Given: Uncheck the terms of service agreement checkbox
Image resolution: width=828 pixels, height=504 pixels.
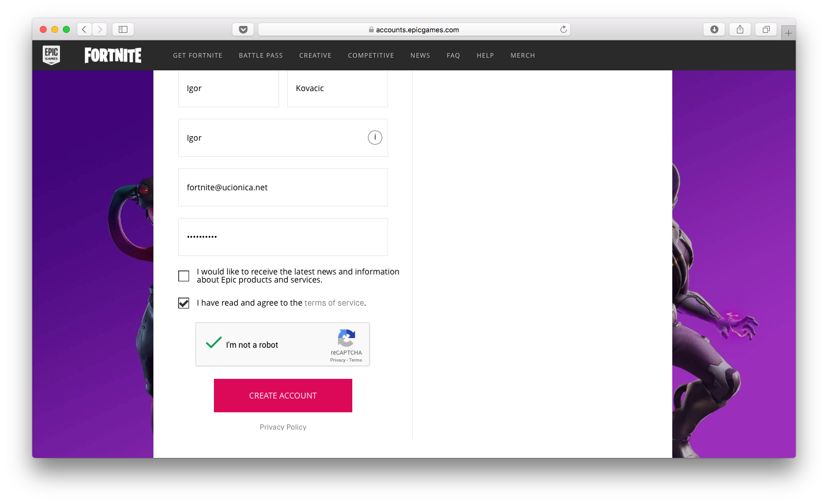Looking at the screenshot, I should click(184, 303).
